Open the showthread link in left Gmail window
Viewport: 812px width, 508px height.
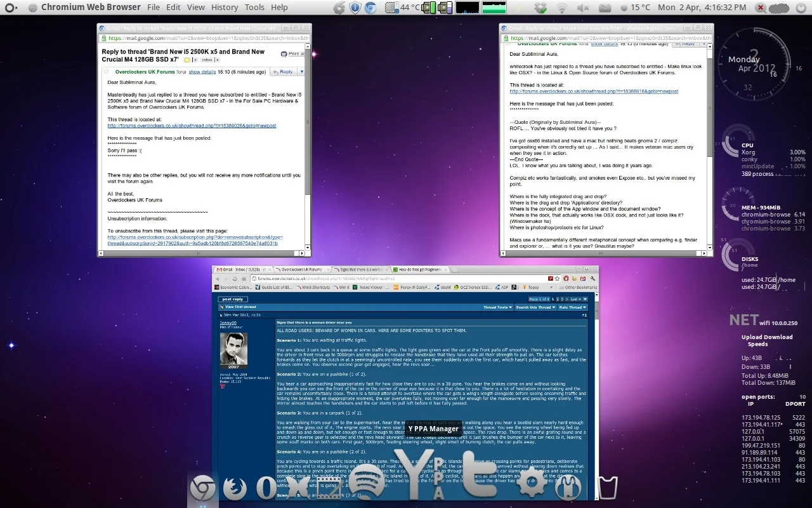click(x=192, y=126)
